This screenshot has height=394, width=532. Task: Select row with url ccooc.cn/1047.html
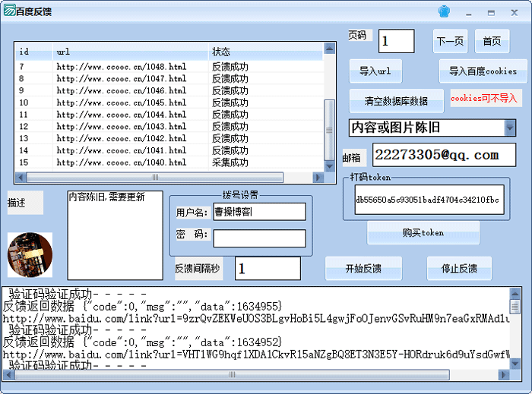click(169, 79)
